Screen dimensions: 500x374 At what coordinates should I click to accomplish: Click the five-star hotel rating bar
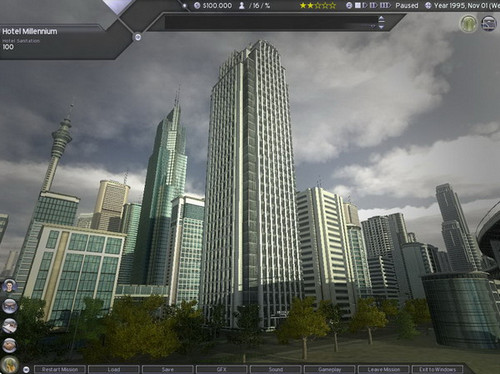[318, 6]
